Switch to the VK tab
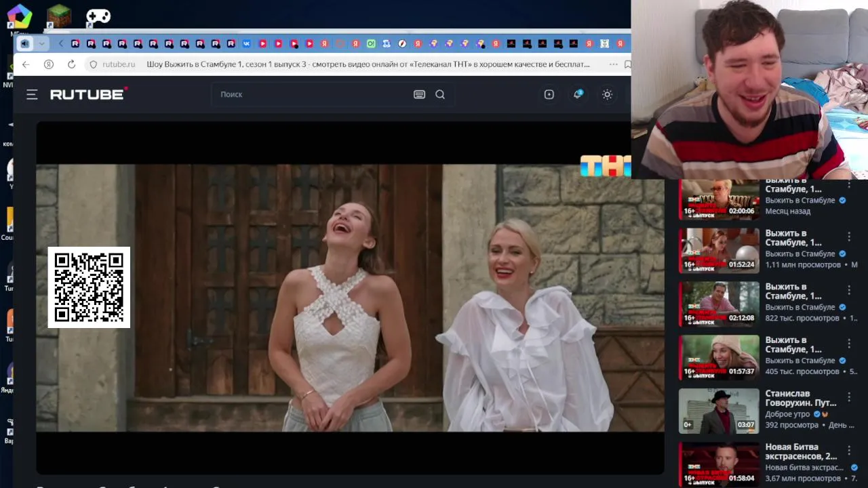The height and width of the screenshot is (488, 868). 246,43
